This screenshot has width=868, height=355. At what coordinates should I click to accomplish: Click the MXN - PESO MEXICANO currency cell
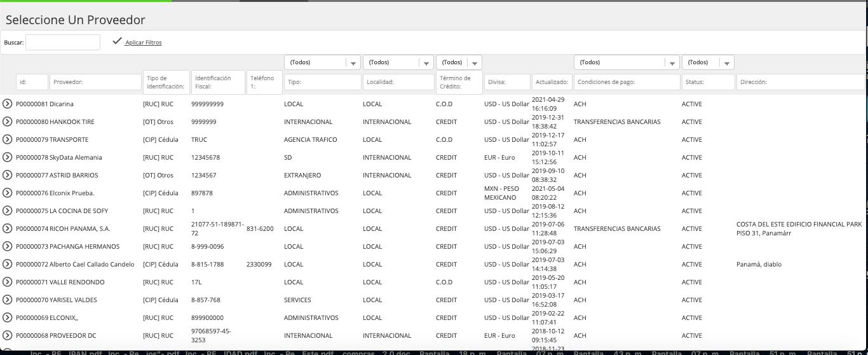click(x=501, y=193)
